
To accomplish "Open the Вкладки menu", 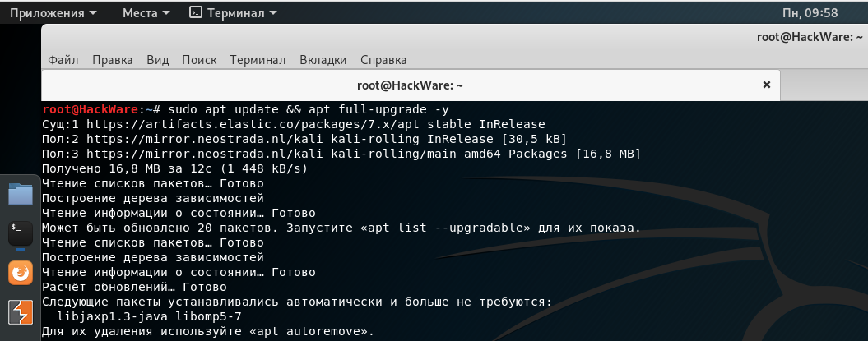I will coord(323,60).
